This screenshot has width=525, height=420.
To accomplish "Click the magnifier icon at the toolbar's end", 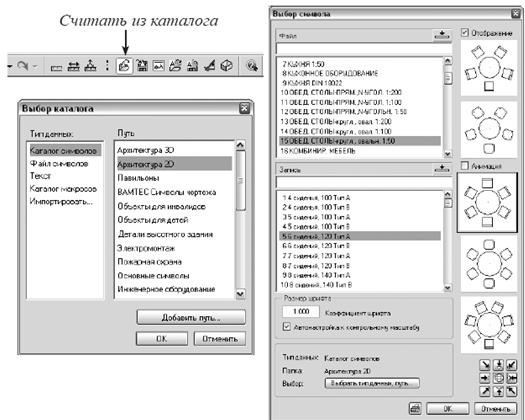I will (251, 65).
